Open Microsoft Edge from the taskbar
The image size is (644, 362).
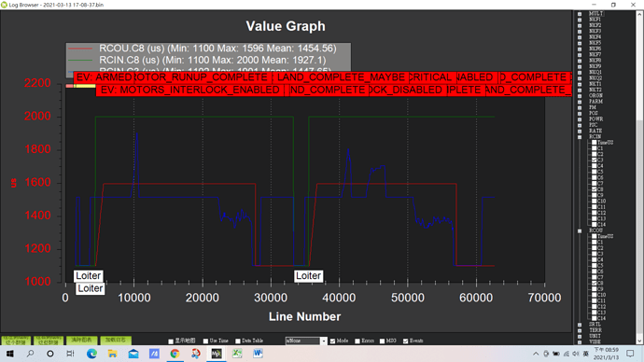pos(91,354)
